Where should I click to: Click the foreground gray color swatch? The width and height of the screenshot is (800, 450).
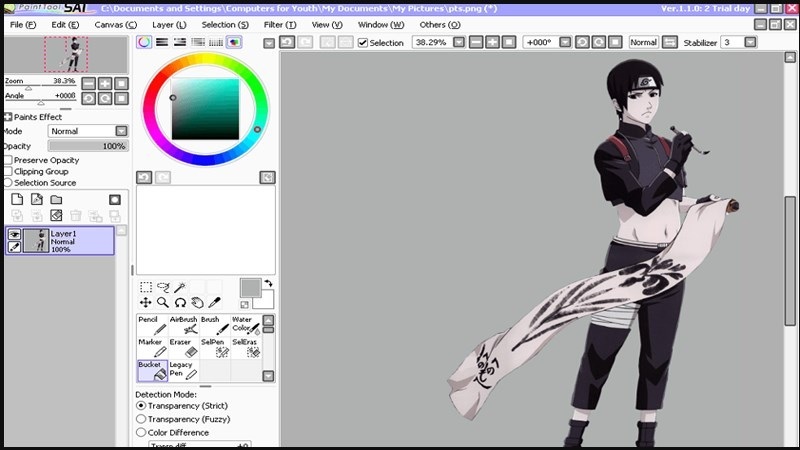click(249, 287)
